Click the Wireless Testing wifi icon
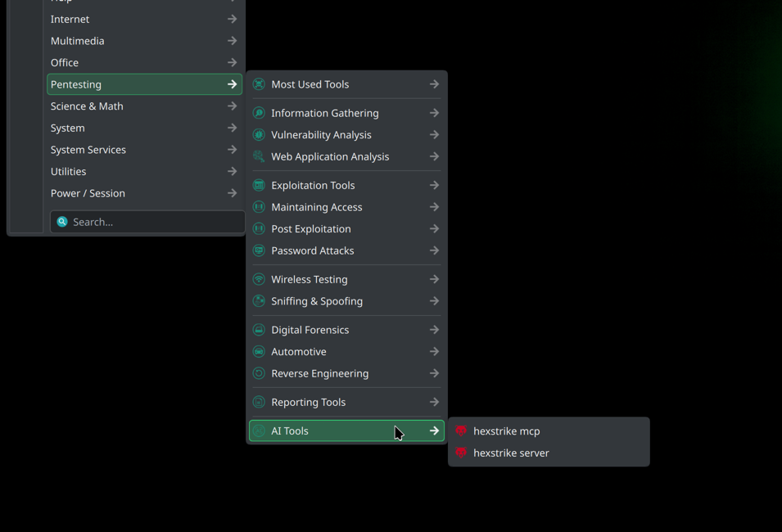 [259, 279]
